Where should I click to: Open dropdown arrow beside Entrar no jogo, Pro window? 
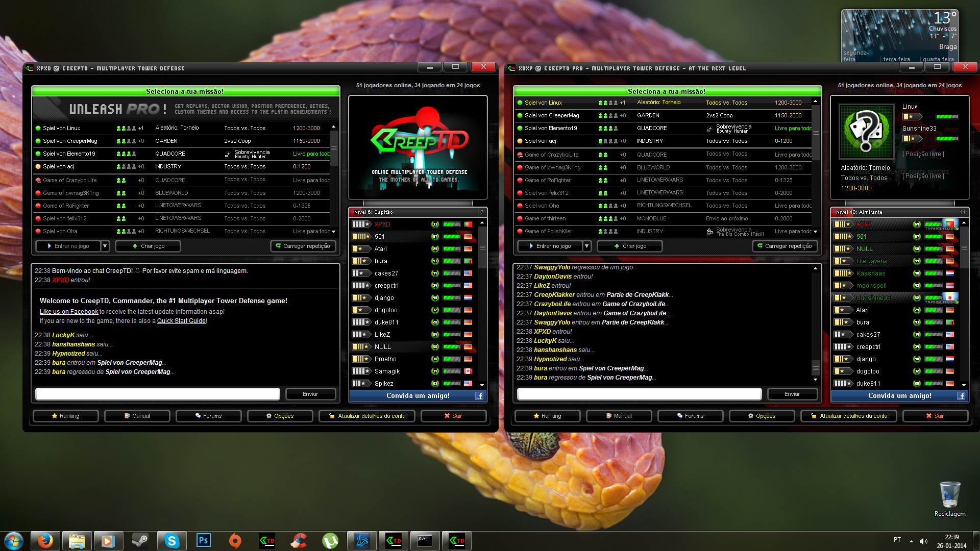pos(586,246)
